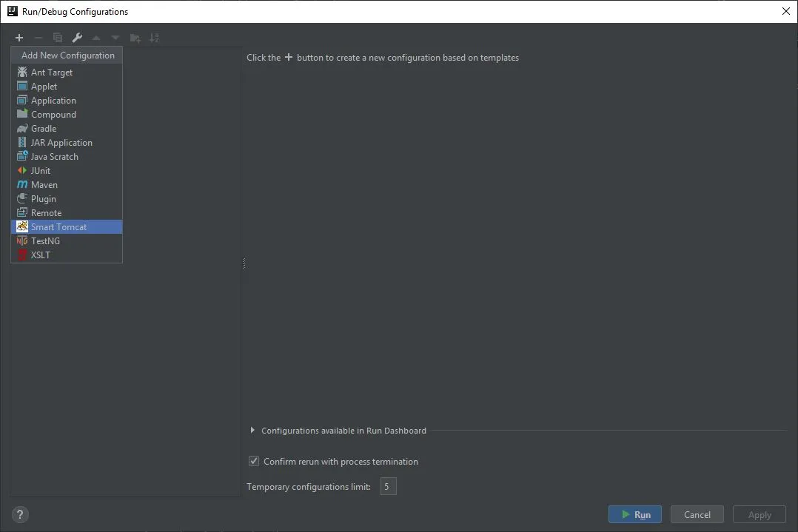Select XSLT configuration type

pos(67,255)
